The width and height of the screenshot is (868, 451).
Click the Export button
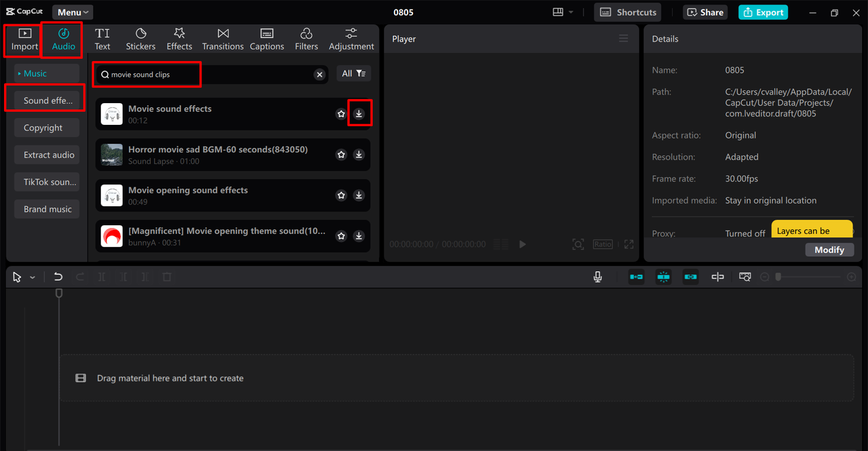(763, 12)
